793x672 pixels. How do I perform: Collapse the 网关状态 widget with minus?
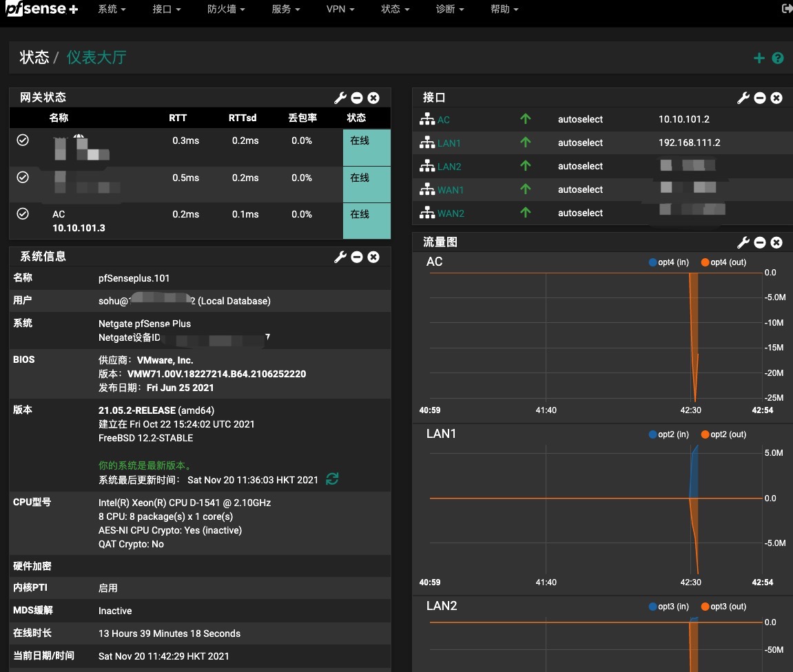pyautogui.click(x=357, y=98)
